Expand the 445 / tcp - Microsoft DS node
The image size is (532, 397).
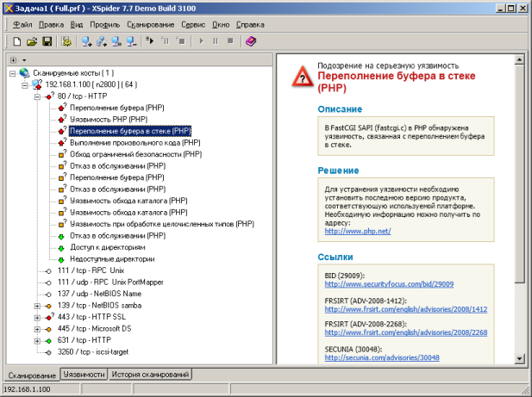37,329
